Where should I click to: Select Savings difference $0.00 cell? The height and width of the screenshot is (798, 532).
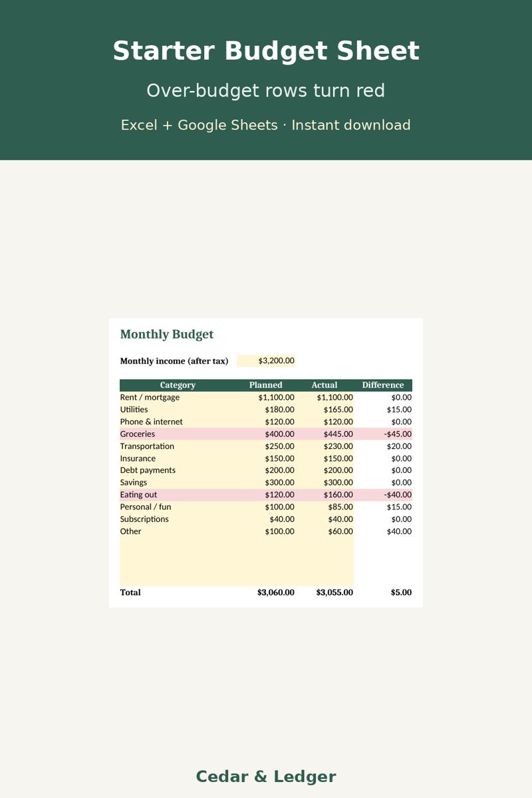point(383,483)
